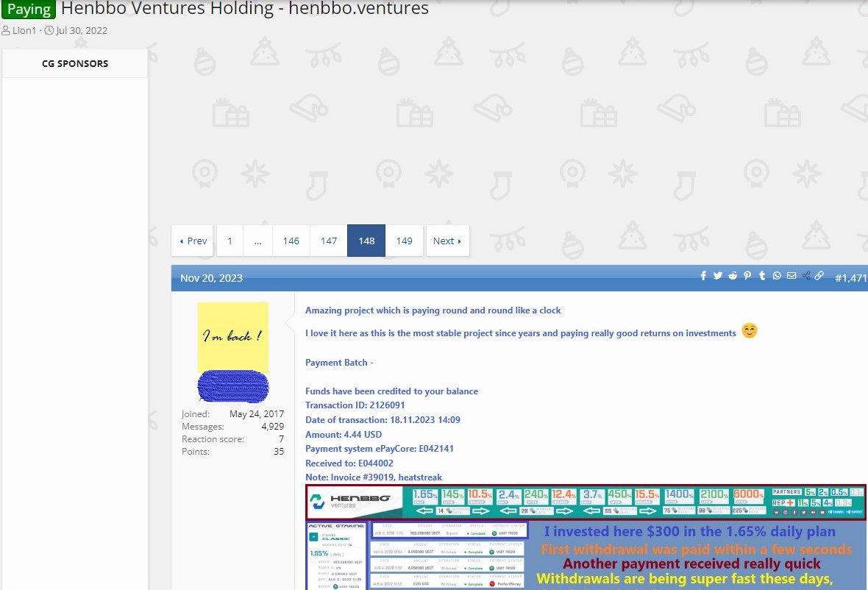Open poster's 'I'm back!' avatar
This screenshot has height=590, width=868.
[x=233, y=337]
